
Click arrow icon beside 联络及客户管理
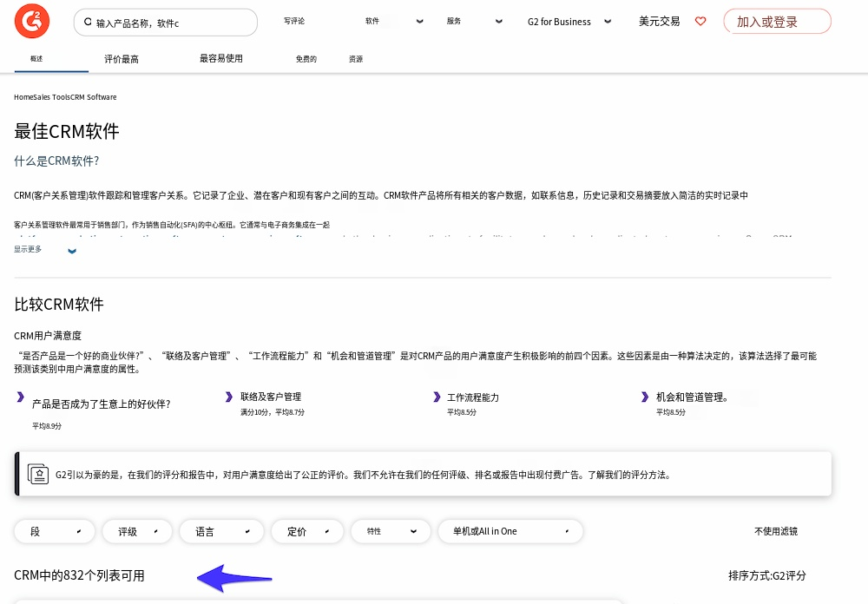tap(229, 397)
